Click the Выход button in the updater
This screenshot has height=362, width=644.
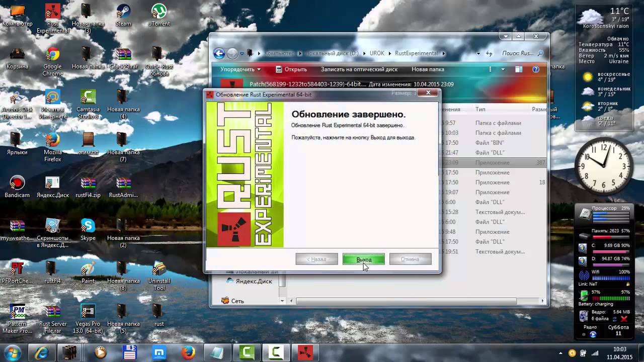pyautogui.click(x=363, y=259)
